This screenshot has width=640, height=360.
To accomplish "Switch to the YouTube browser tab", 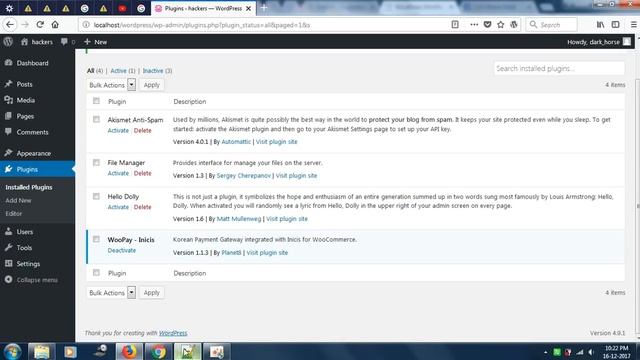I will (122, 8).
